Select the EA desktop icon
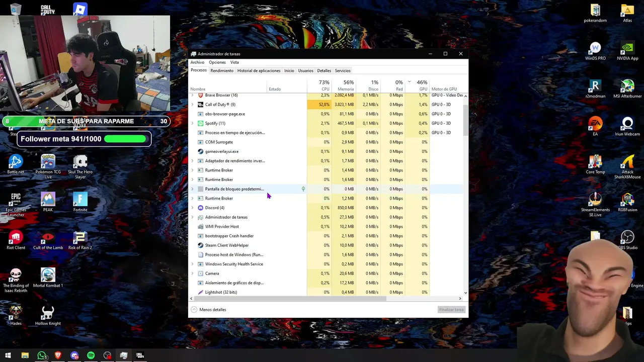Screen dimensions: 644x362 coord(595,127)
